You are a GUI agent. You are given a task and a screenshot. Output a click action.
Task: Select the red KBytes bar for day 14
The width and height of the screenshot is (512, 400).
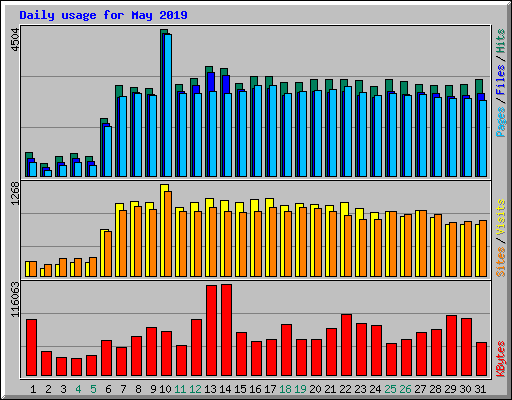[226, 330]
